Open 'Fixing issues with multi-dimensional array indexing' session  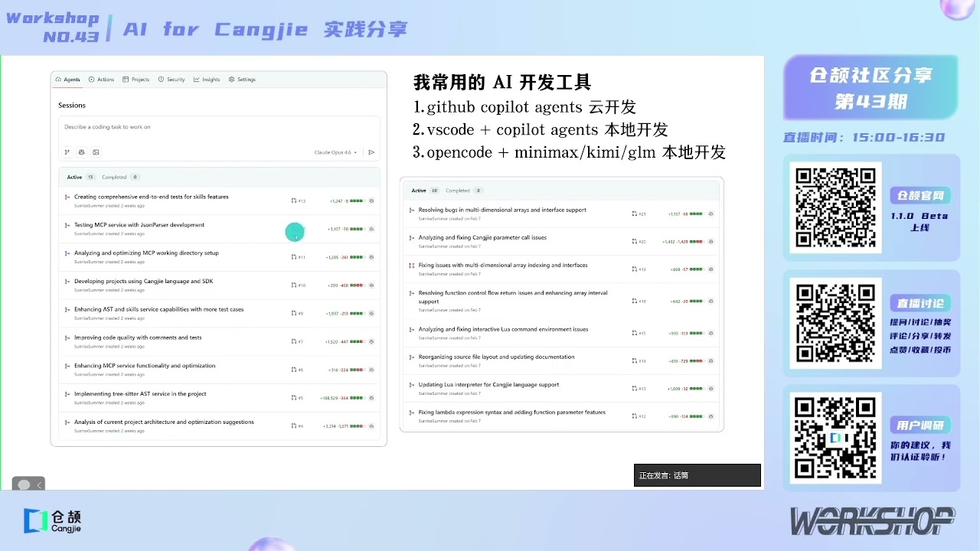point(503,265)
